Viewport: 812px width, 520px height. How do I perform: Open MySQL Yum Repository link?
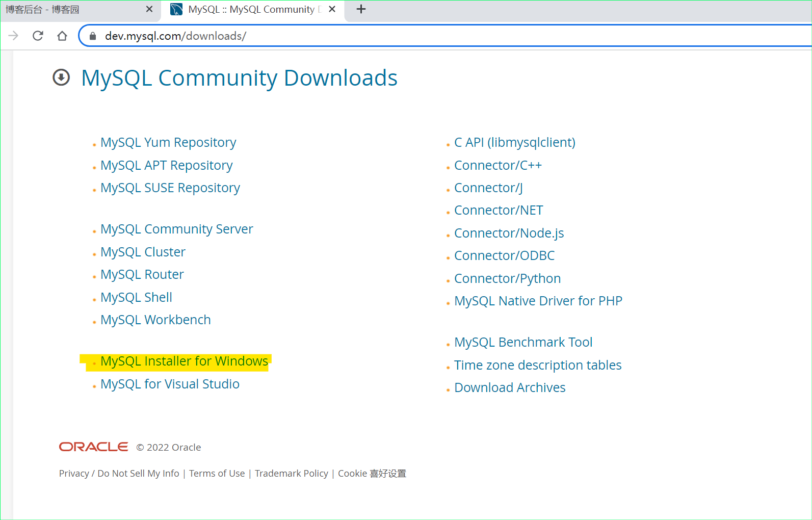(x=168, y=142)
